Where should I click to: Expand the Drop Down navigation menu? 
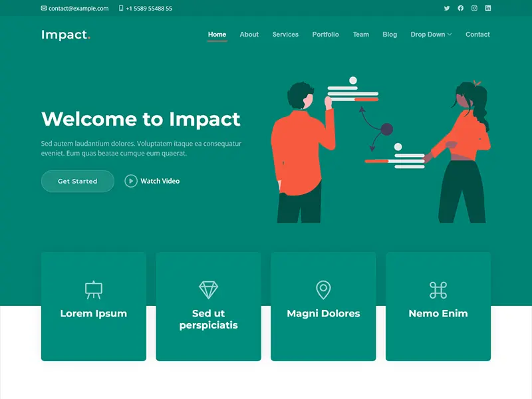[430, 35]
